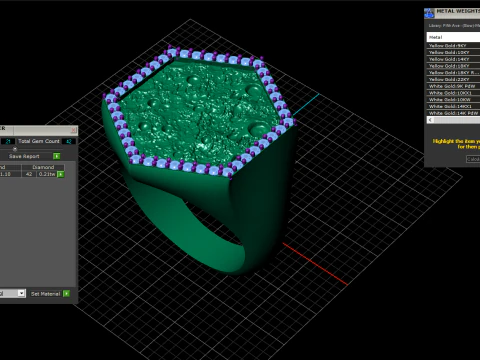Click the green arrow beside Set Material

(x=66, y=293)
